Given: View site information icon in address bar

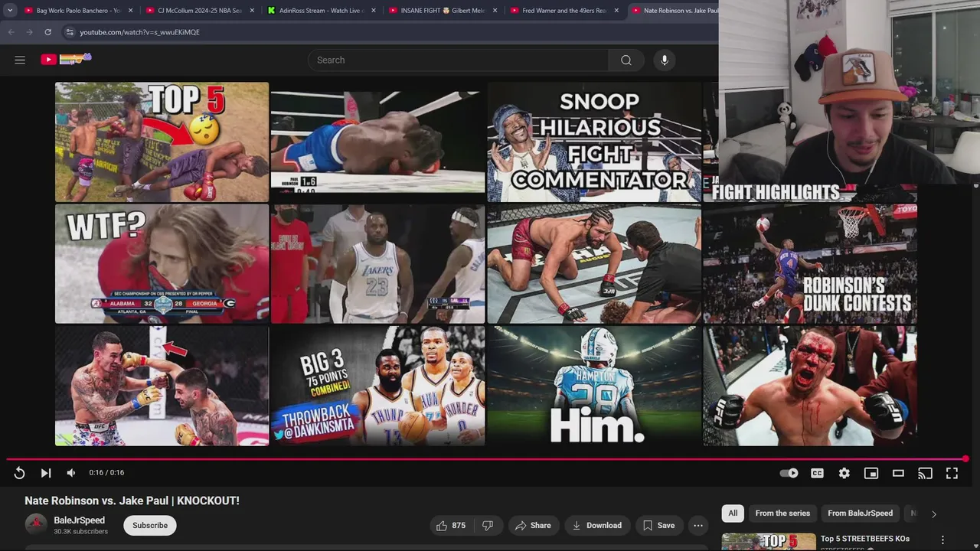Looking at the screenshot, I should [x=70, y=32].
